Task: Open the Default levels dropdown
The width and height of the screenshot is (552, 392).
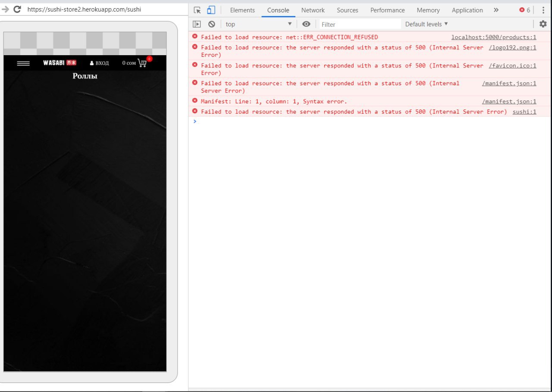Action: [427, 24]
